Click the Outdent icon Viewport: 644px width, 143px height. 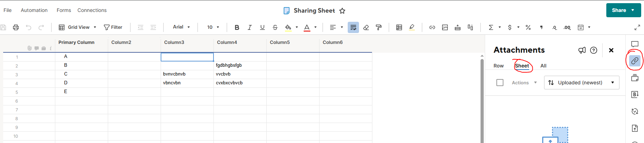[141, 27]
